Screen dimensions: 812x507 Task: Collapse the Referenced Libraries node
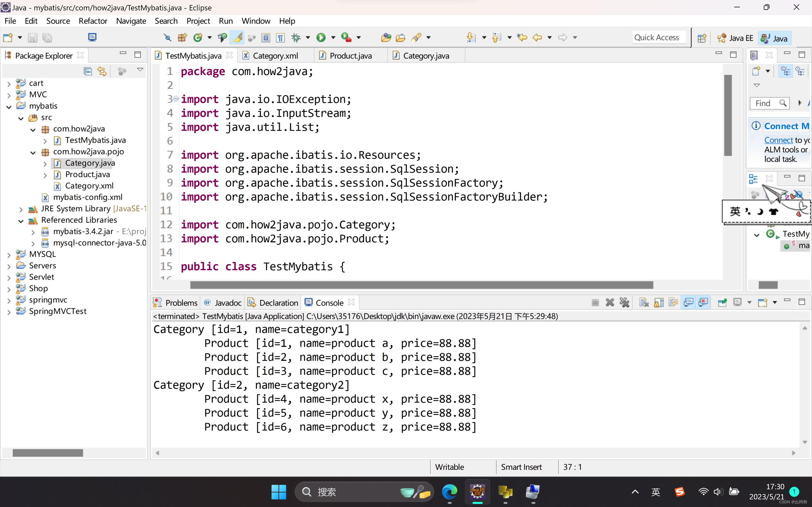coord(21,221)
